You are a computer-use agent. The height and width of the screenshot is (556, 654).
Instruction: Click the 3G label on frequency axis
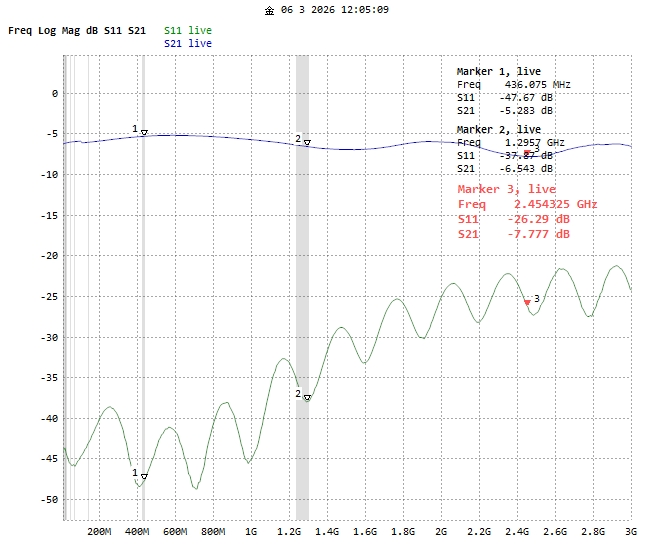click(630, 533)
